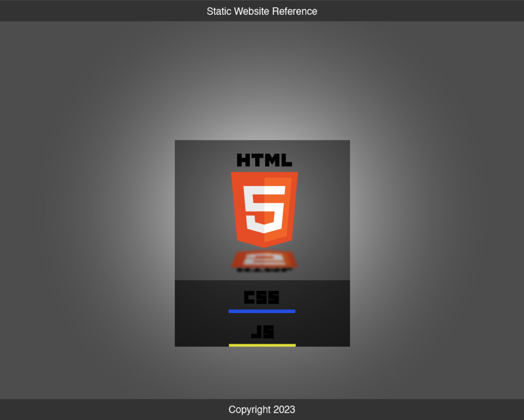Viewport: 524px width, 420px height.
Task: Select the HTML heading text
Action: click(x=264, y=160)
